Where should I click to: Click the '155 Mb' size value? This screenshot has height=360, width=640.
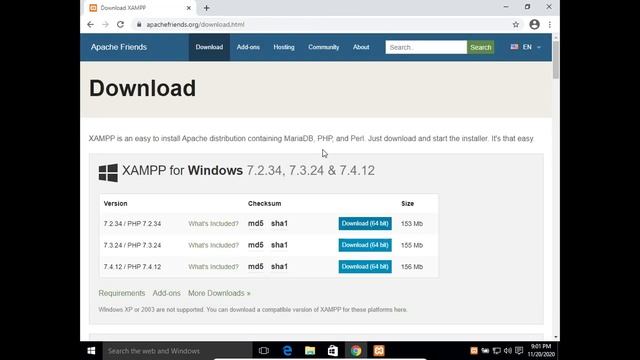412,245
